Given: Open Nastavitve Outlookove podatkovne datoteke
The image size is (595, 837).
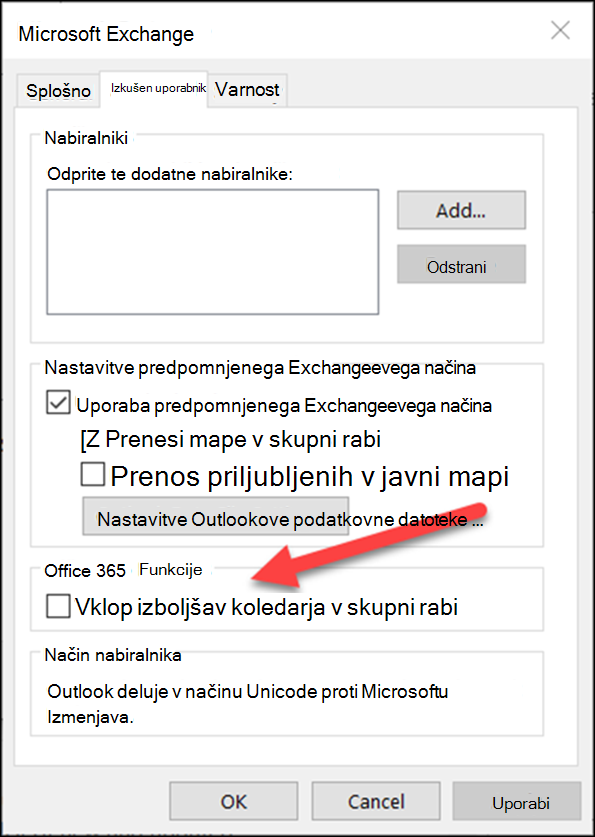Looking at the screenshot, I should (x=216, y=517).
